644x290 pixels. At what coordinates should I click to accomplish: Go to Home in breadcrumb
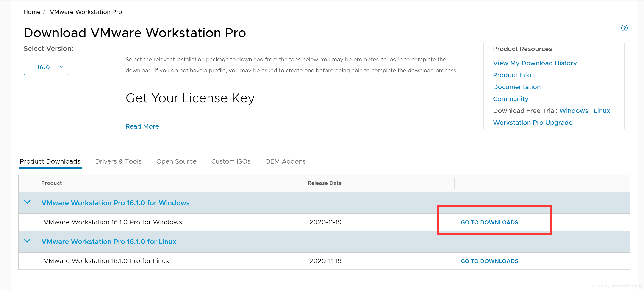pyautogui.click(x=32, y=12)
